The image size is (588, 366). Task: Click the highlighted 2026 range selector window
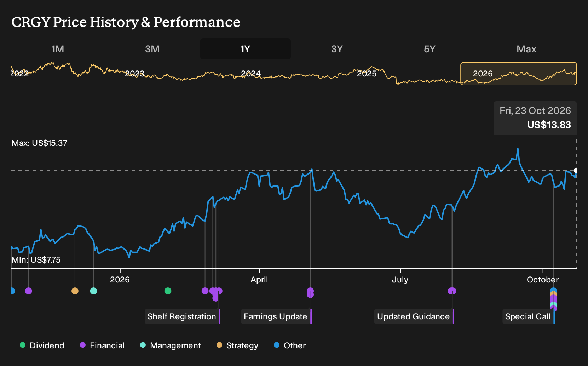click(x=518, y=74)
